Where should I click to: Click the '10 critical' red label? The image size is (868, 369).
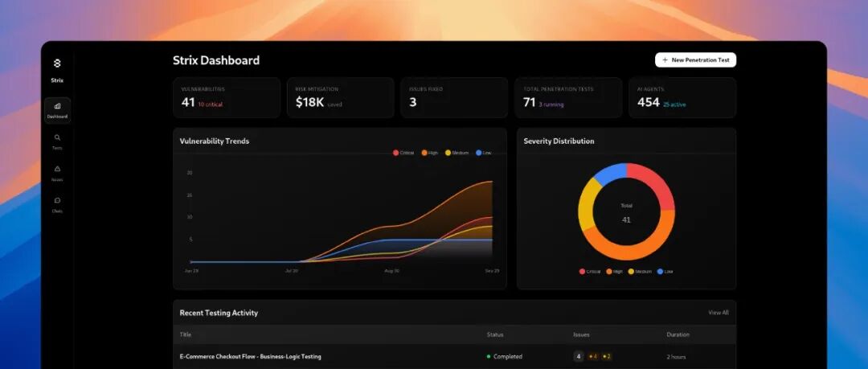click(x=211, y=105)
